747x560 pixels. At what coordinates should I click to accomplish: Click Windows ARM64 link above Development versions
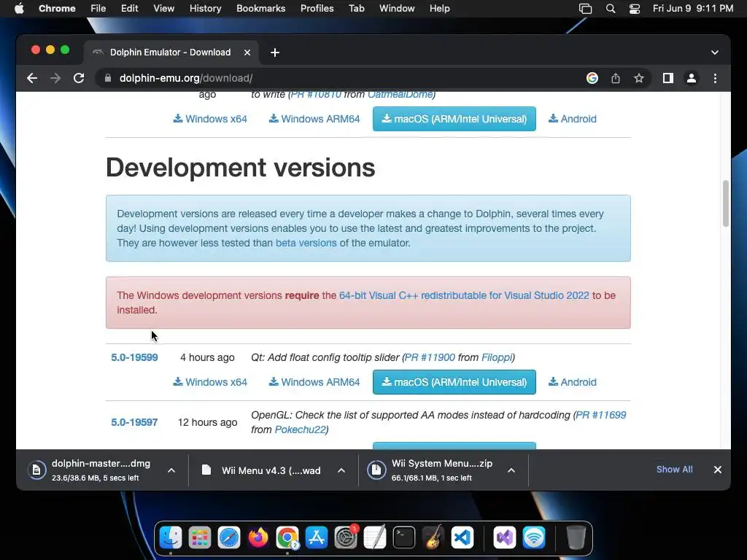(x=314, y=119)
